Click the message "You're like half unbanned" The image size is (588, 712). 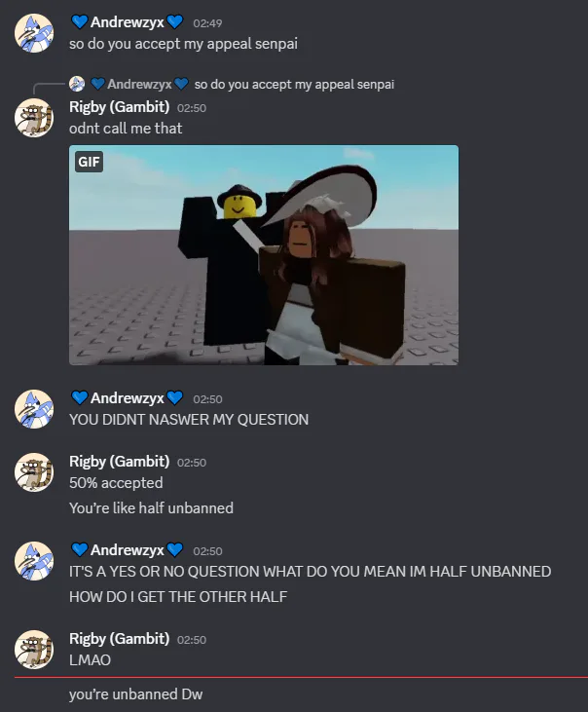tap(151, 508)
